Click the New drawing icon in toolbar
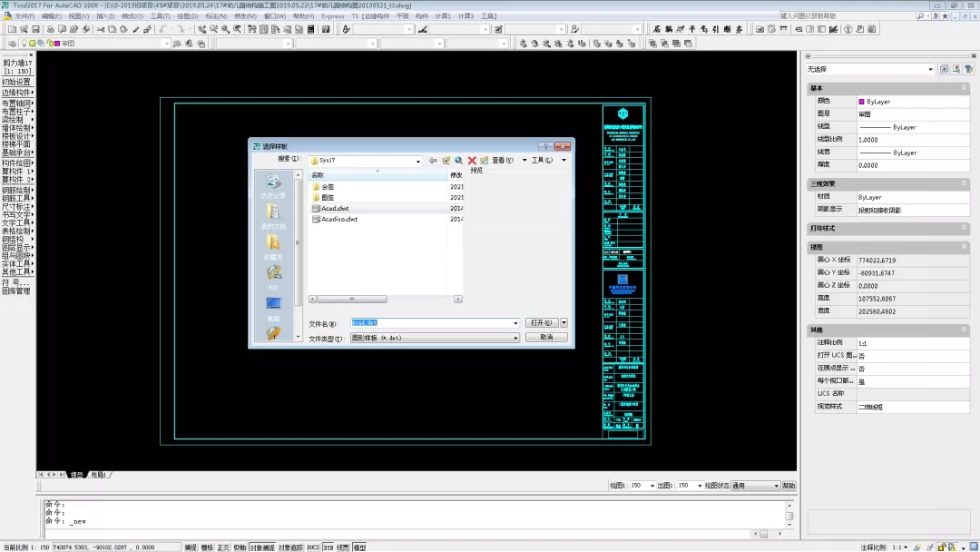This screenshot has width=980, height=552. (12, 29)
